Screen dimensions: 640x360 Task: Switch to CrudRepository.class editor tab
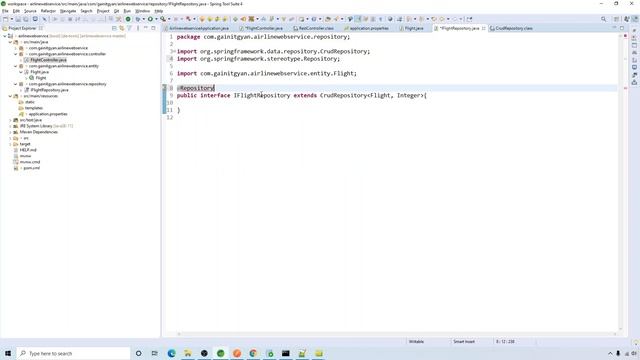511,28
